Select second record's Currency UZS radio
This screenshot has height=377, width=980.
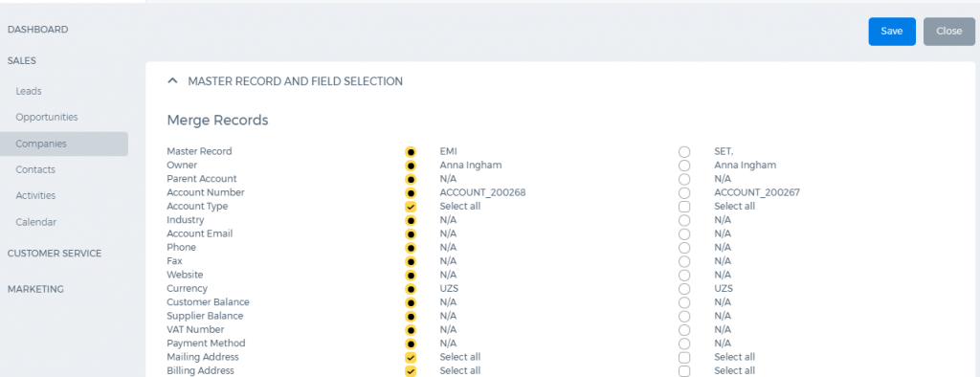click(x=684, y=290)
